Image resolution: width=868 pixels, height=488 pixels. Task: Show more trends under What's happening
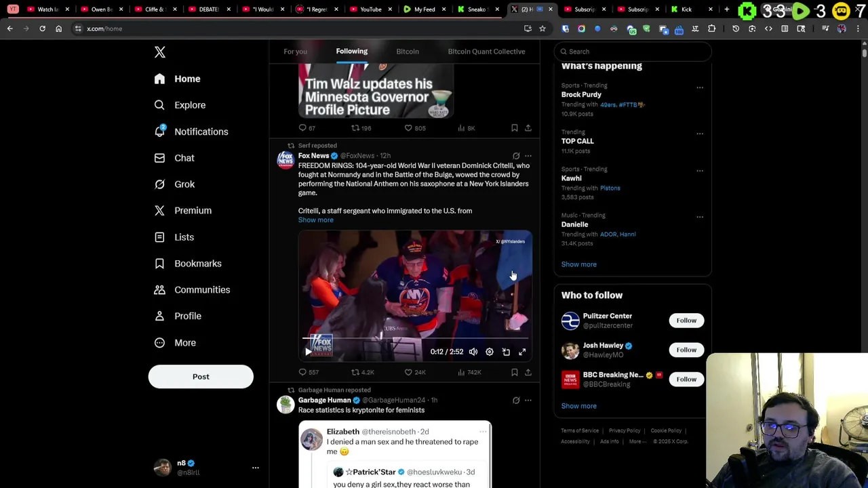(x=578, y=264)
